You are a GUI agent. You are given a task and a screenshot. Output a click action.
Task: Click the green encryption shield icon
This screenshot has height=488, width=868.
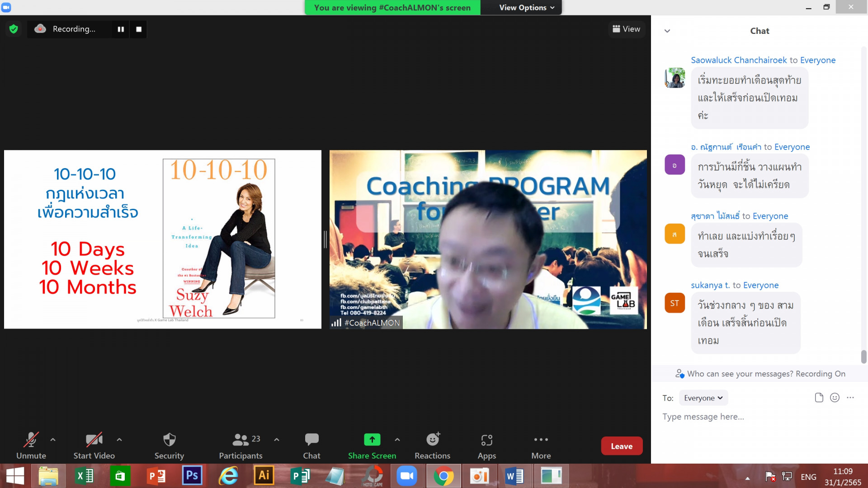point(14,29)
